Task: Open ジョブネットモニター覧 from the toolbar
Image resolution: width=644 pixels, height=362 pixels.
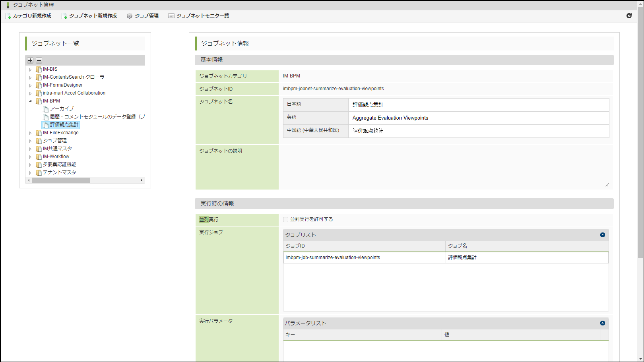Action: [x=198, y=16]
